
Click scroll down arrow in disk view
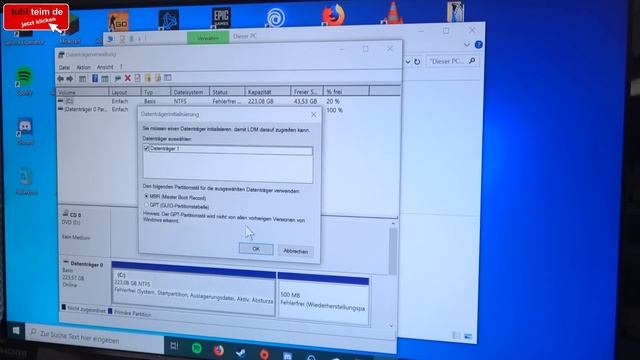392,326
